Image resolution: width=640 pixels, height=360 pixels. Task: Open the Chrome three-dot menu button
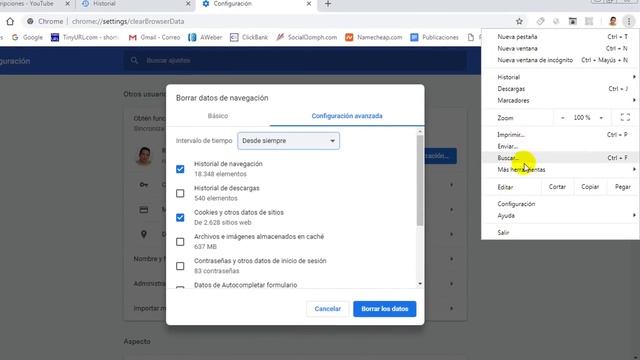point(629,21)
